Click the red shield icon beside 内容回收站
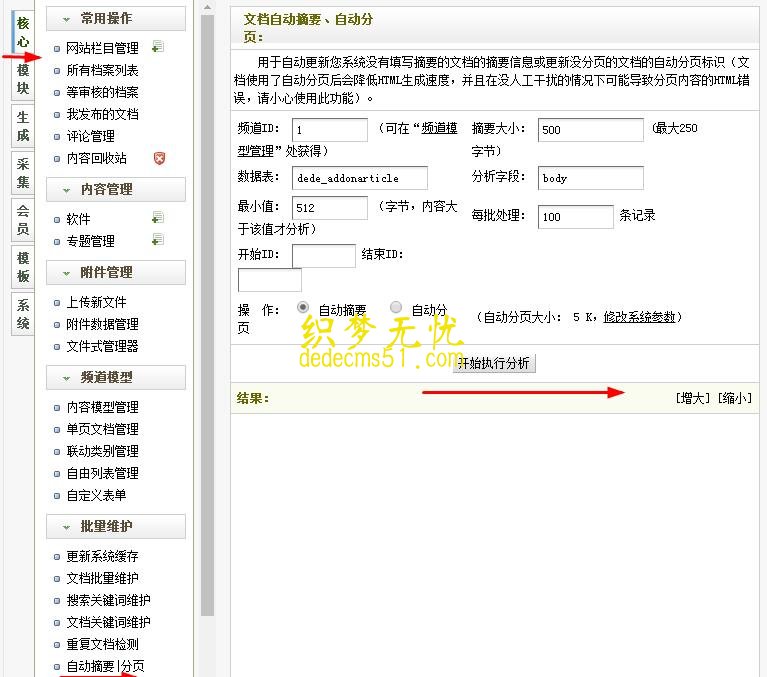 [159, 158]
